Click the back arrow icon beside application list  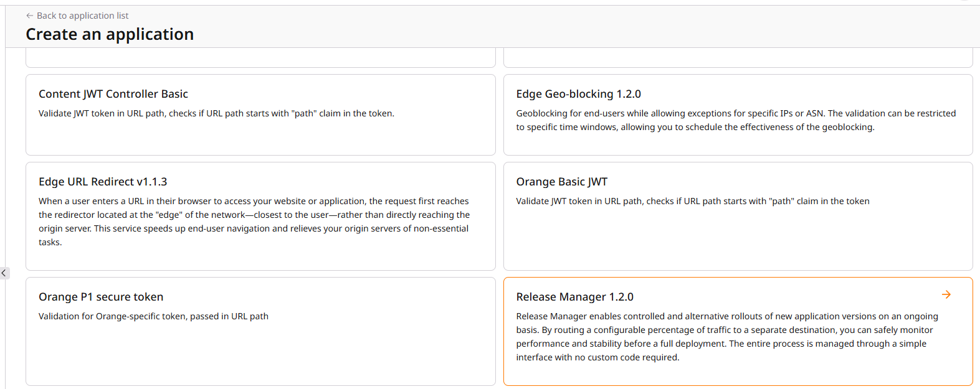pyautogui.click(x=29, y=16)
